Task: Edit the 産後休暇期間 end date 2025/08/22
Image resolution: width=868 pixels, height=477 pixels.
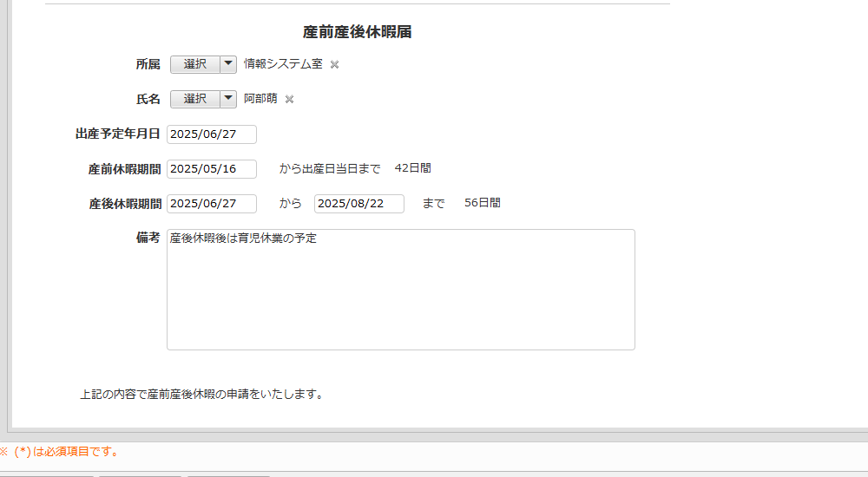Action: (x=358, y=203)
